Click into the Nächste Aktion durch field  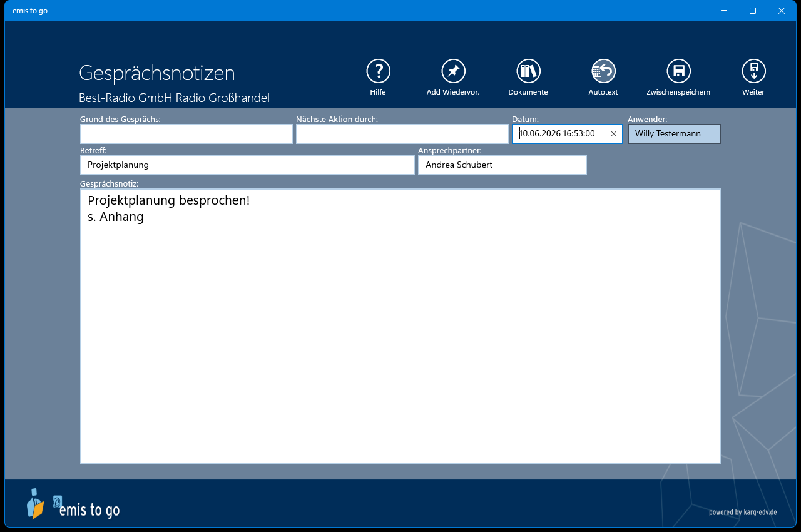402,134
